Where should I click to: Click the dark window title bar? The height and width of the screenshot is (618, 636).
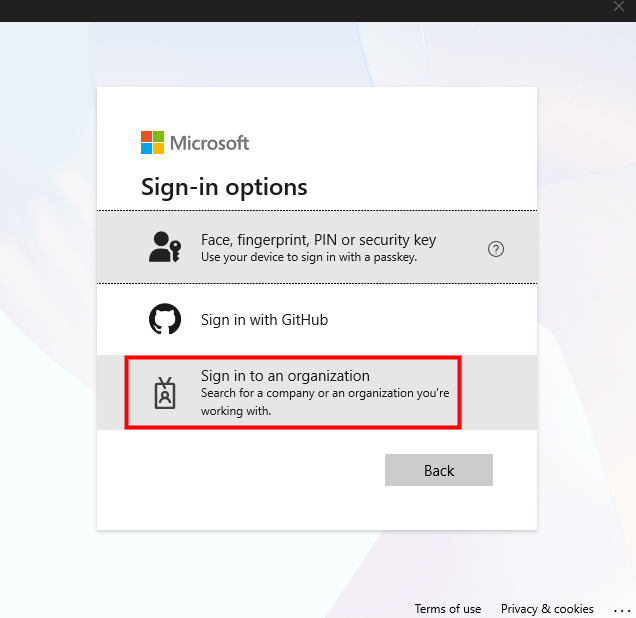coord(300,10)
